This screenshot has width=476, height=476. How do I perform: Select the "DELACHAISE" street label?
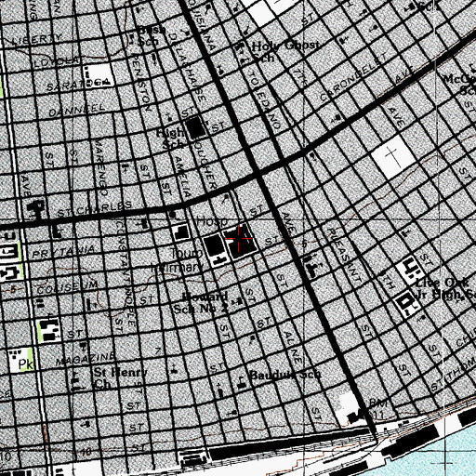pyautogui.click(x=189, y=67)
